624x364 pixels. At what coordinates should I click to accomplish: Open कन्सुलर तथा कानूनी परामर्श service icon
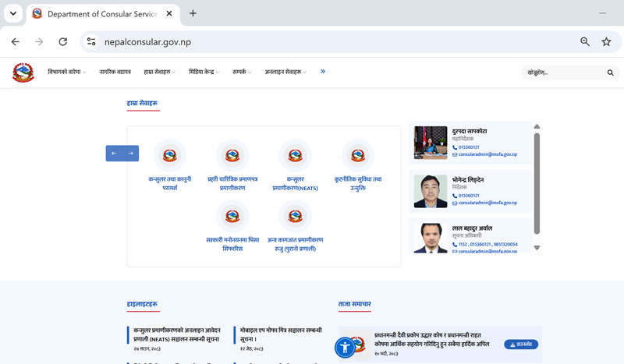(170, 155)
